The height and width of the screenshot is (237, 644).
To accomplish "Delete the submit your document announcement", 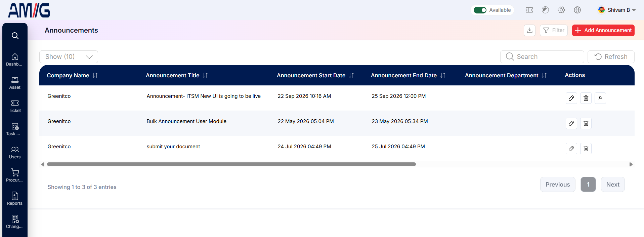I will tap(586, 149).
